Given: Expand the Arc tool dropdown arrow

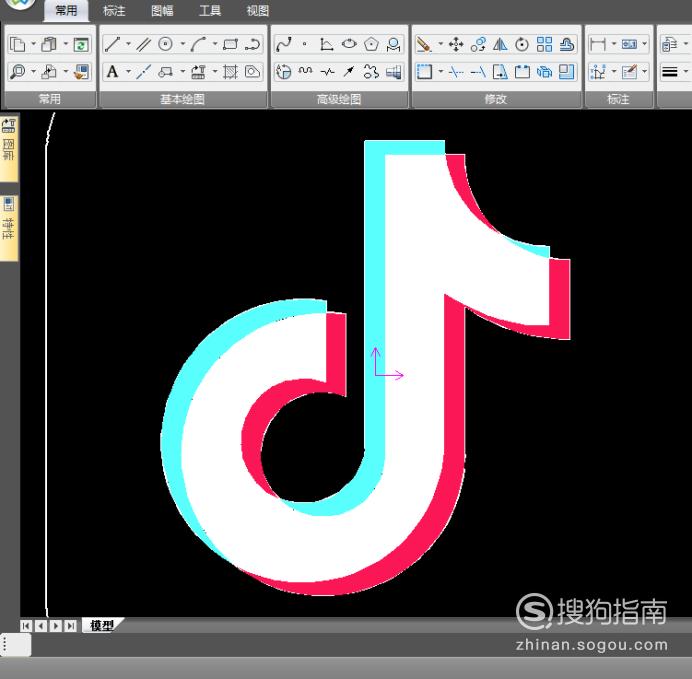Looking at the screenshot, I should tap(215, 44).
